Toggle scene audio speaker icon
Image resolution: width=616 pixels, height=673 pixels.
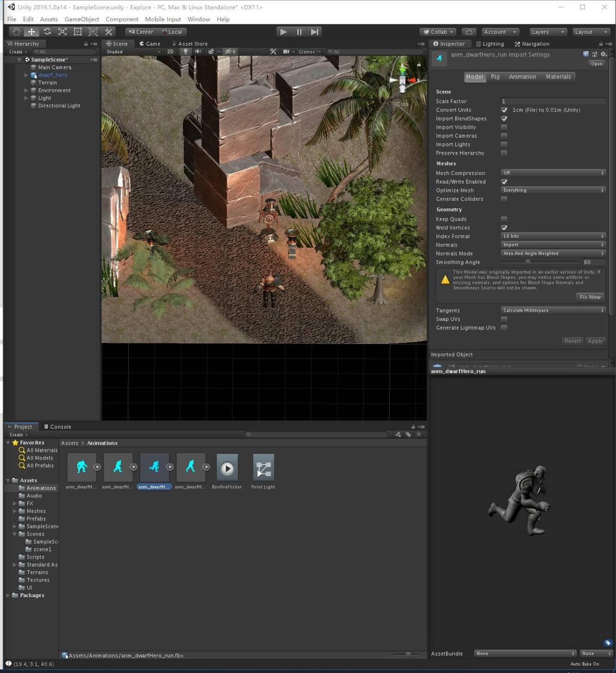click(x=198, y=51)
